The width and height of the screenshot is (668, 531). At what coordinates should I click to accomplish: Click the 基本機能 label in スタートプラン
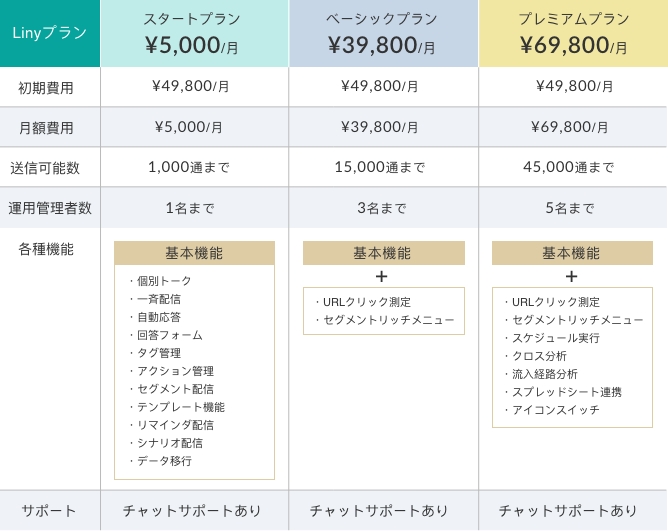click(194, 253)
